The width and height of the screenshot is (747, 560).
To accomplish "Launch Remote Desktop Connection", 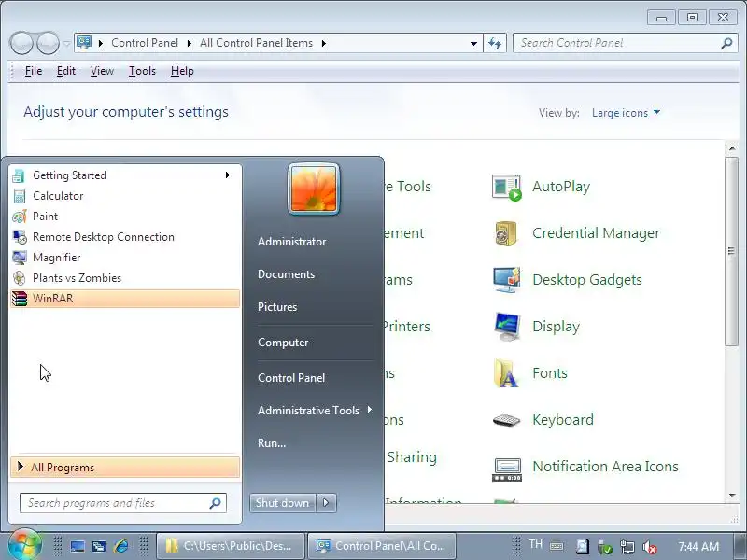I will click(125, 237).
